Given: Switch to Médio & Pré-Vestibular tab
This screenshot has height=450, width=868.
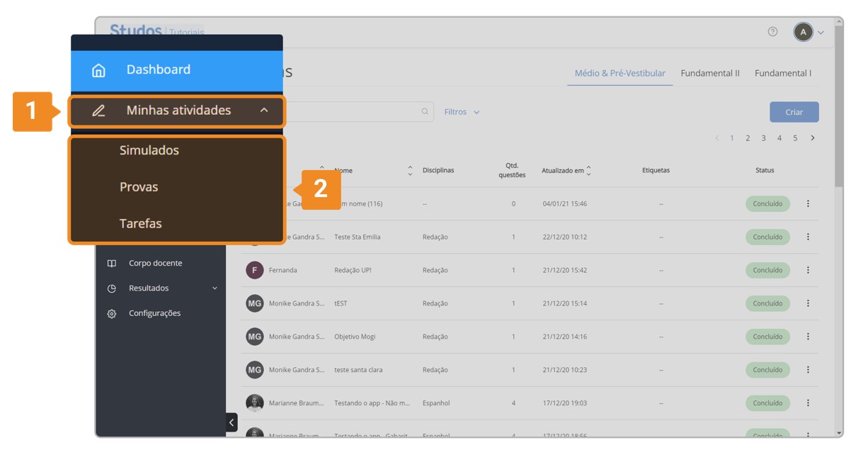Looking at the screenshot, I should [619, 73].
